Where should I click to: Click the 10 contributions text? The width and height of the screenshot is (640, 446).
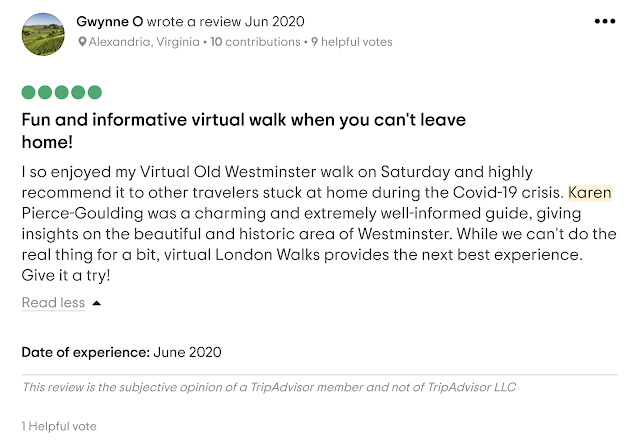coord(255,42)
